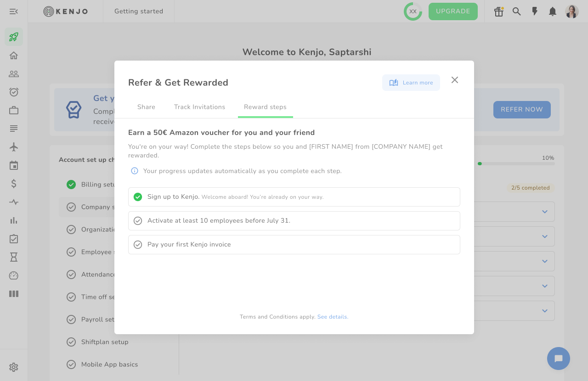Viewport: 588px width, 381px height.
Task: Open the chat support bubble
Action: click(x=559, y=359)
